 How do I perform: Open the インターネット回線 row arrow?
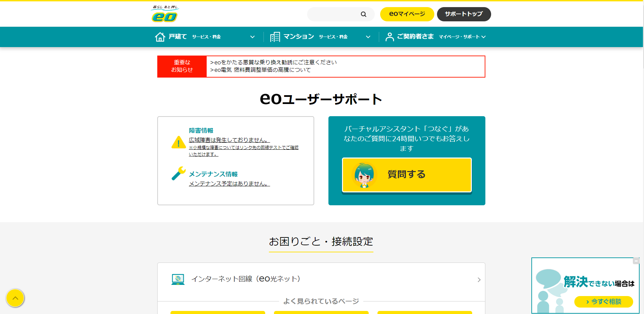click(x=479, y=280)
